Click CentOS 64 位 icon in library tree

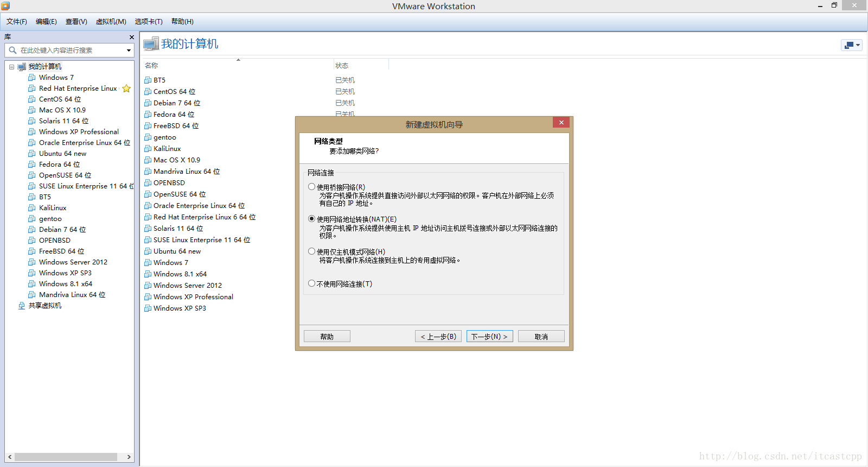(x=32, y=99)
